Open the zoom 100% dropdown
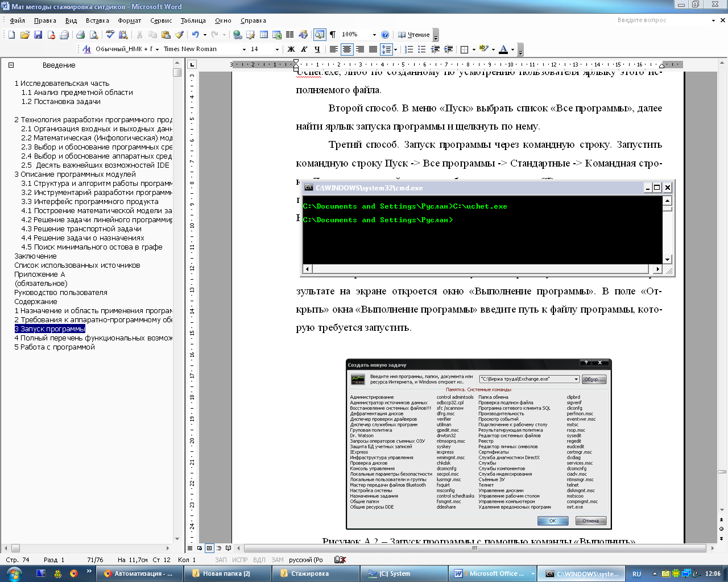Screen dimensions: 728x582 [374, 35]
